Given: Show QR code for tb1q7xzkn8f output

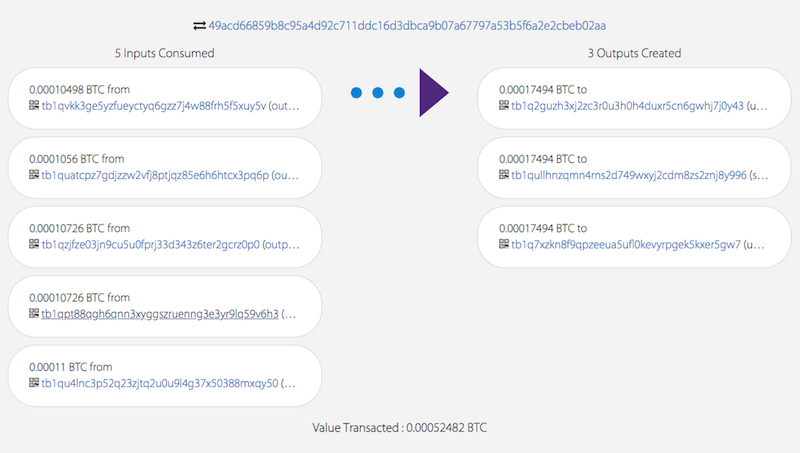Looking at the screenshot, I should tap(504, 244).
